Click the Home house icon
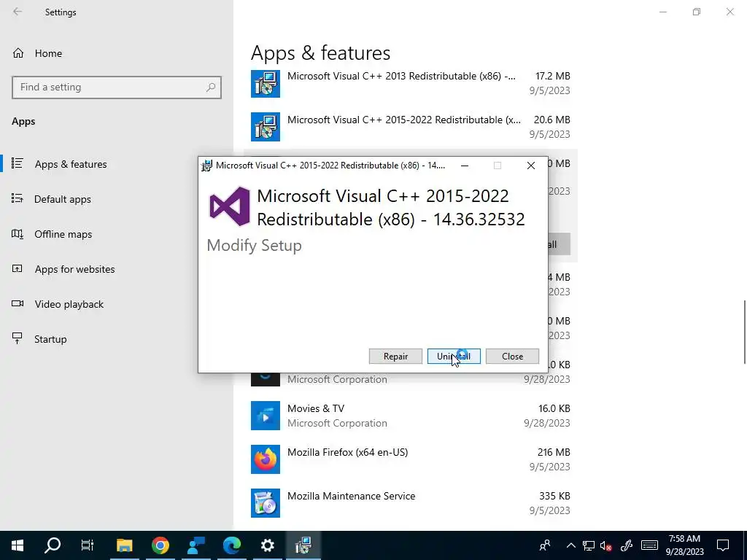 tap(18, 52)
